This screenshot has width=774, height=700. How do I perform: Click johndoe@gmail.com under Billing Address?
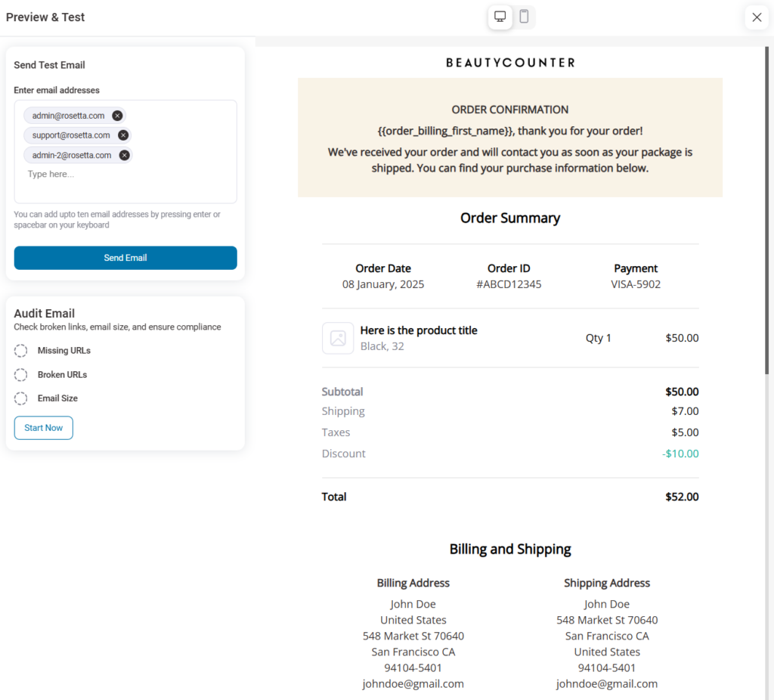coord(413,683)
